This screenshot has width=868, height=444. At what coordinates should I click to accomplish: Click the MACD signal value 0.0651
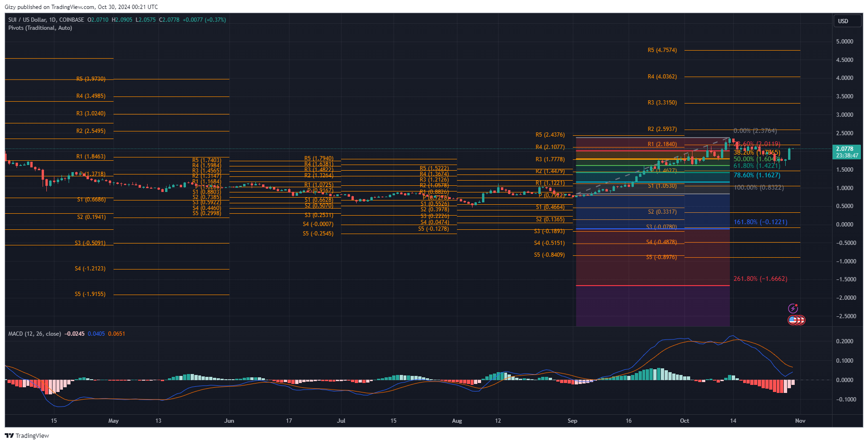[x=116, y=334]
